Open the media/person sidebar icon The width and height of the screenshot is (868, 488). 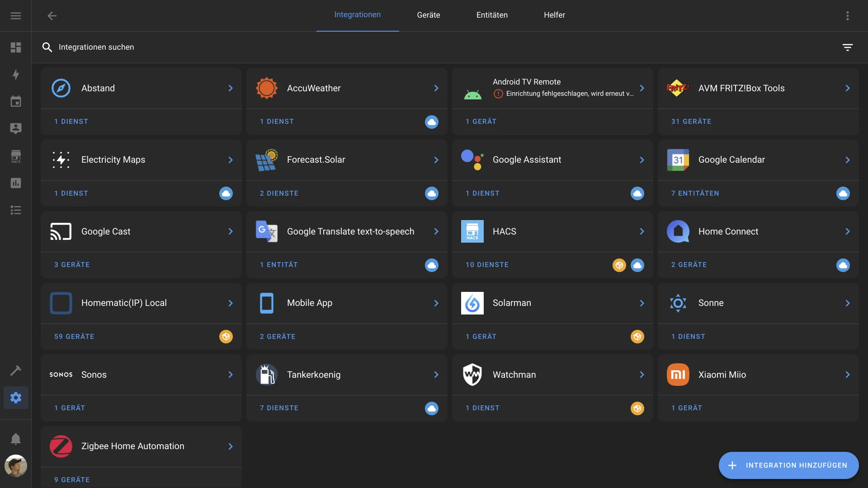pyautogui.click(x=16, y=129)
